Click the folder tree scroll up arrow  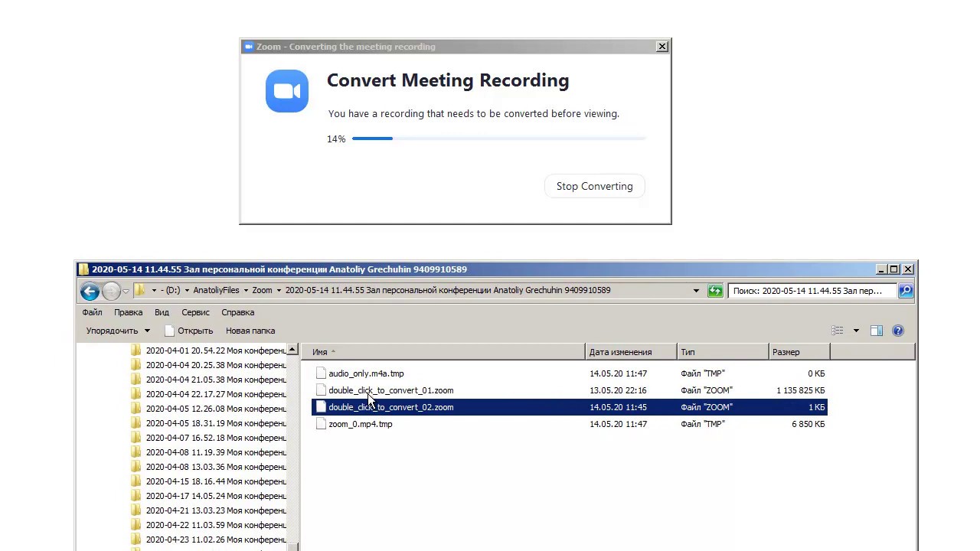tap(292, 350)
